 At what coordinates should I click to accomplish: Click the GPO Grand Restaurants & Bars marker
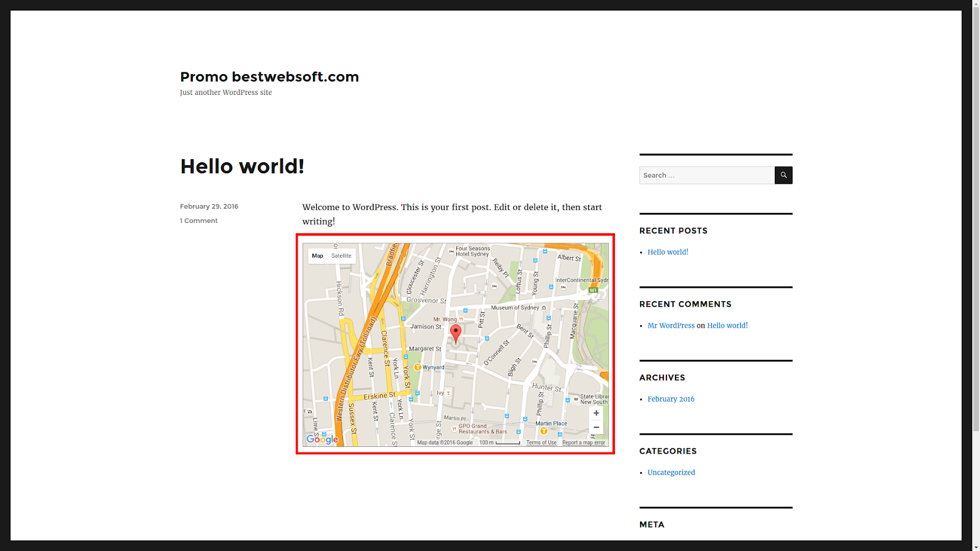pos(454,429)
